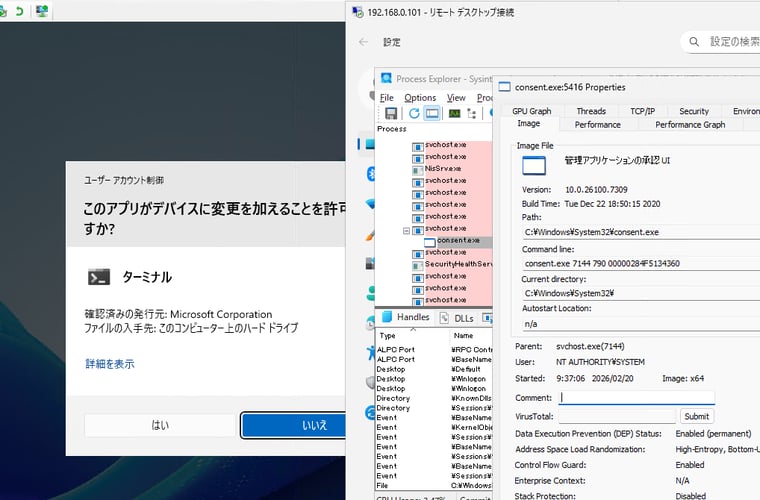
Task: Click into the Comment input field
Action: tap(636, 398)
